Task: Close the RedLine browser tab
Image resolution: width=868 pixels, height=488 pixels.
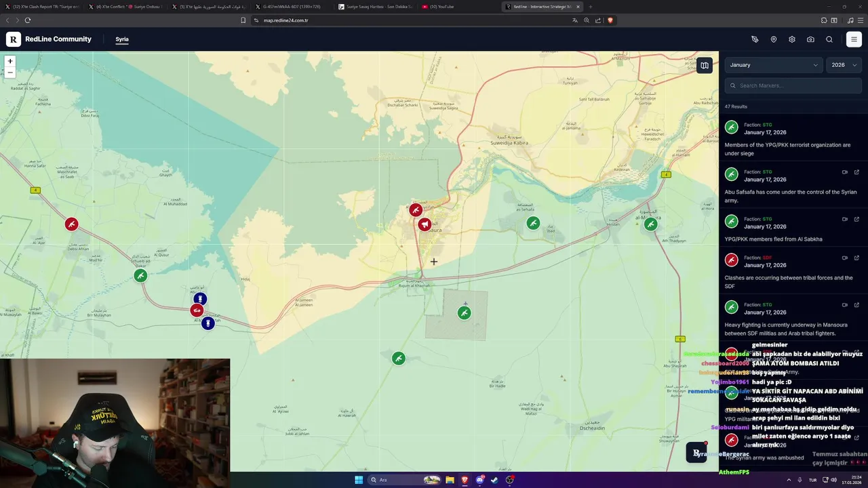Action: (578, 7)
